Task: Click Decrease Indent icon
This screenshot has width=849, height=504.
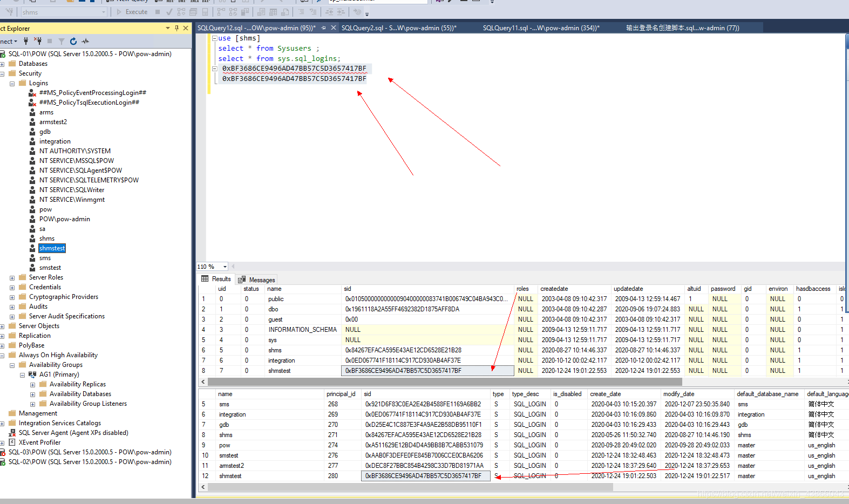Action: [x=329, y=12]
